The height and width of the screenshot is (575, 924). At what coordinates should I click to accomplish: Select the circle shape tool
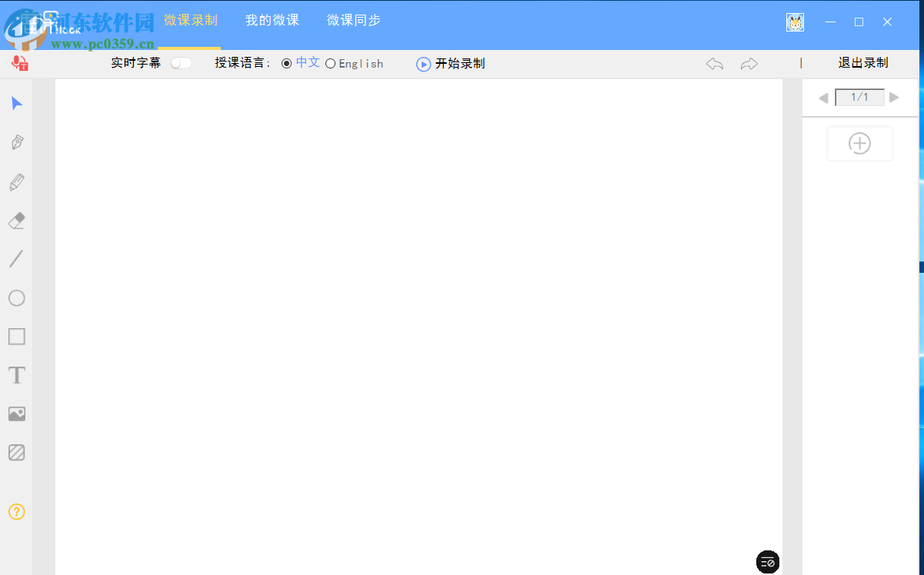[16, 298]
